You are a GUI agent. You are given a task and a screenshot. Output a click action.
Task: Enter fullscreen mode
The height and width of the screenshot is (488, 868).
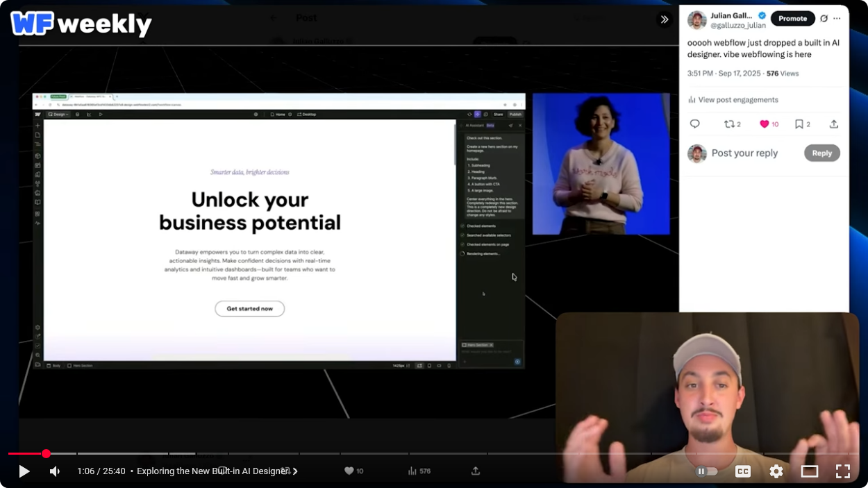click(x=842, y=471)
